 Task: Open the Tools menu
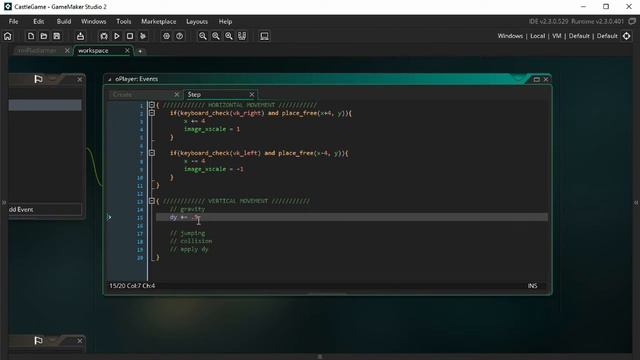click(124, 21)
